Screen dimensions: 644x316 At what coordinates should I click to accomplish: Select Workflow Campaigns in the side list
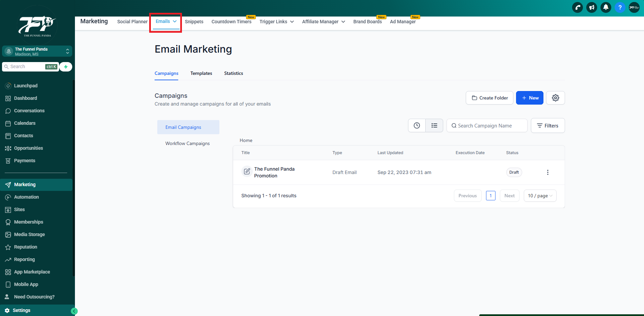pos(187,143)
